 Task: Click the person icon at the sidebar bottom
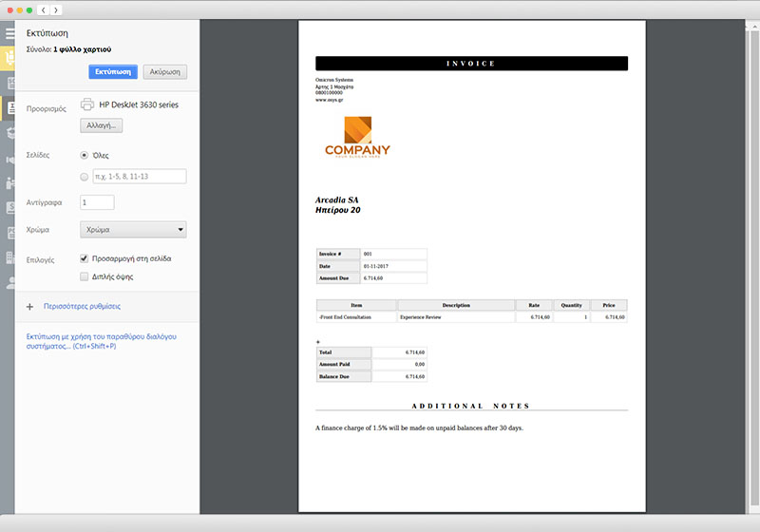pos(9,282)
